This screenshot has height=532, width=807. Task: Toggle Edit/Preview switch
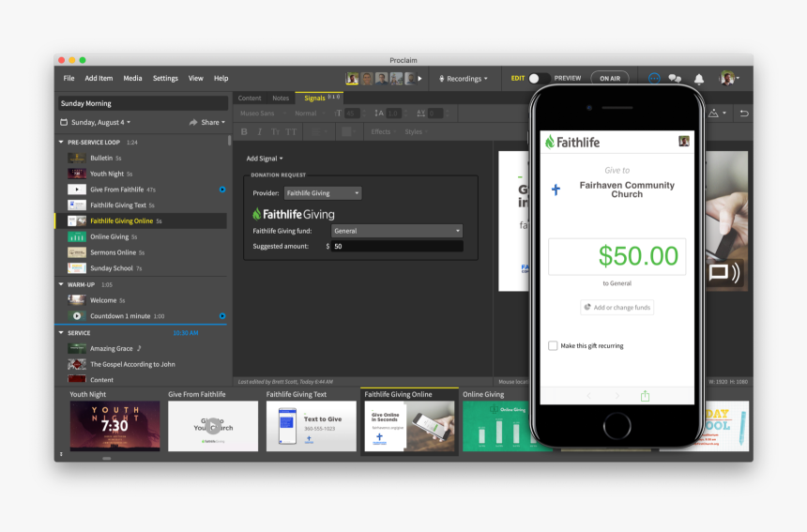(x=539, y=78)
